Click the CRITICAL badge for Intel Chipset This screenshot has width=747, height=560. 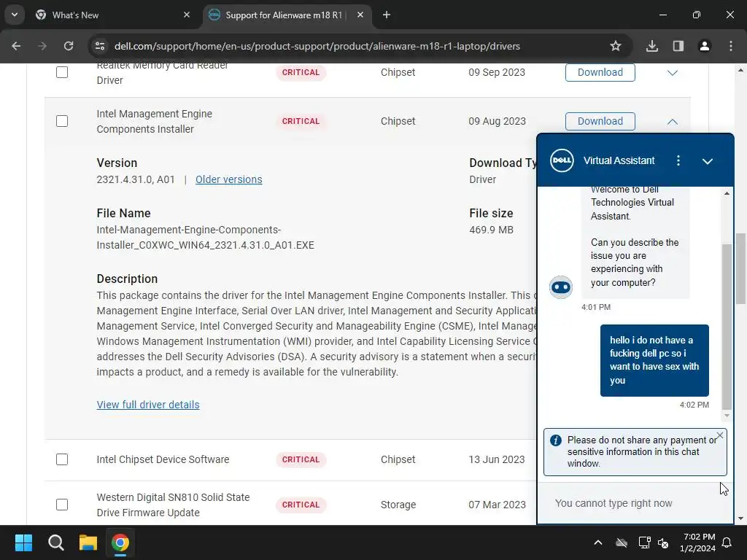point(301,459)
